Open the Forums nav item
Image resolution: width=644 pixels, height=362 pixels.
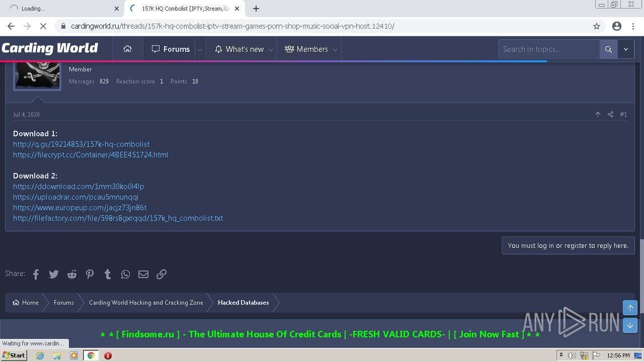coord(171,49)
